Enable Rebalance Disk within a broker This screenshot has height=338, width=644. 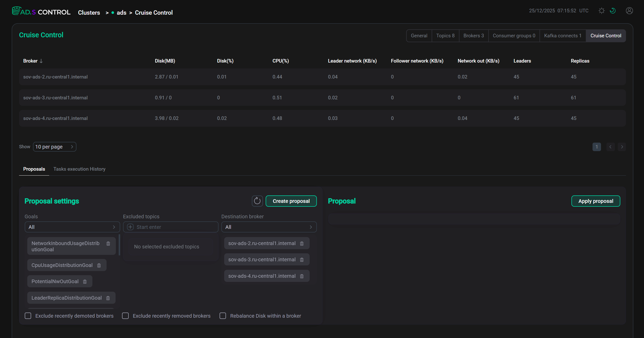(x=223, y=316)
